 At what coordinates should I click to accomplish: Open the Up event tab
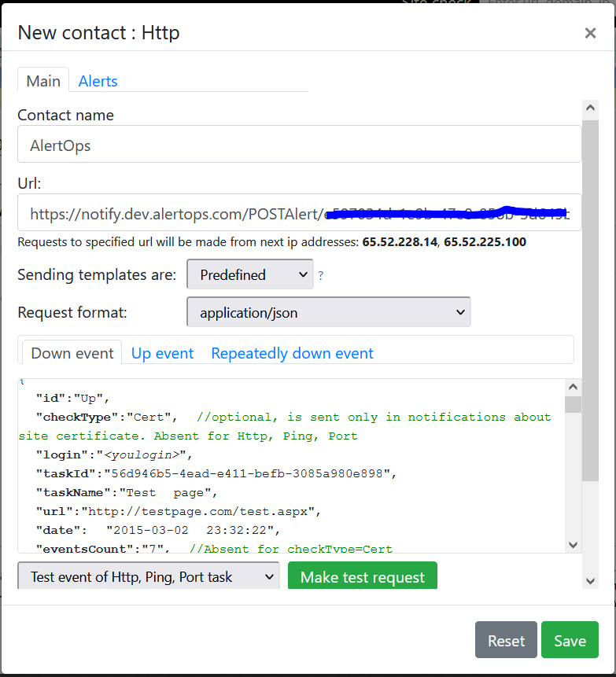pyautogui.click(x=162, y=353)
